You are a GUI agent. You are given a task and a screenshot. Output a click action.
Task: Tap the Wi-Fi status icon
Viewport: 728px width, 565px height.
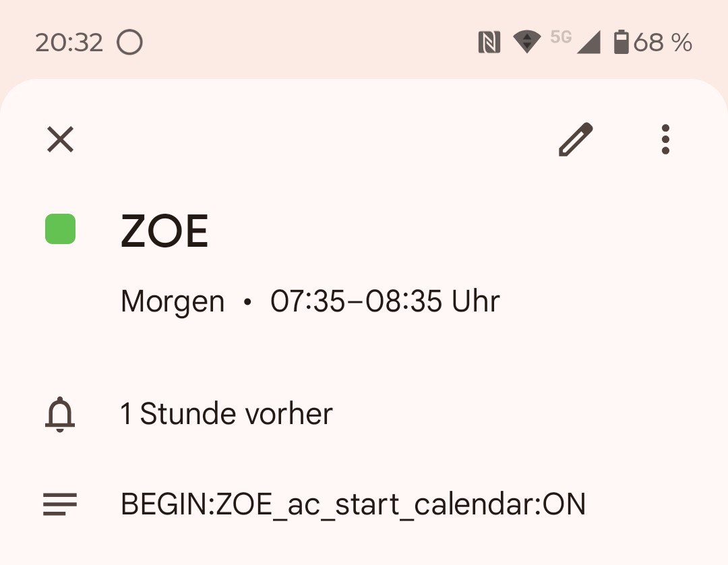point(526,42)
